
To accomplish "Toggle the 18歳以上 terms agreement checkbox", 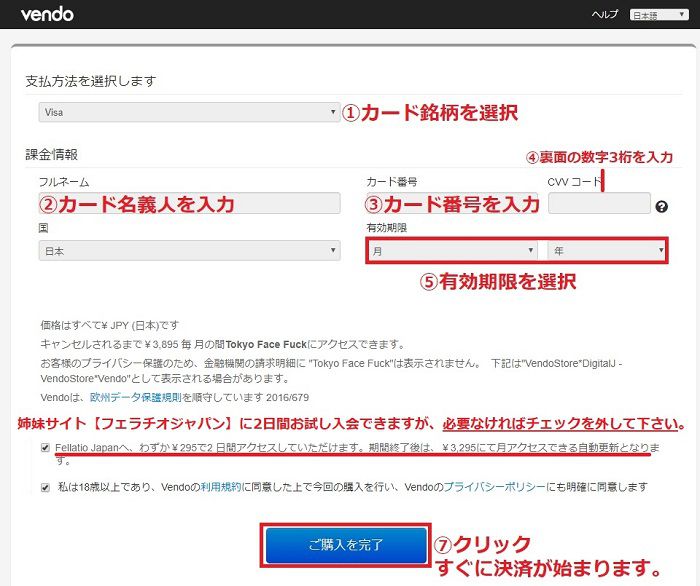I will pyautogui.click(x=45, y=487).
